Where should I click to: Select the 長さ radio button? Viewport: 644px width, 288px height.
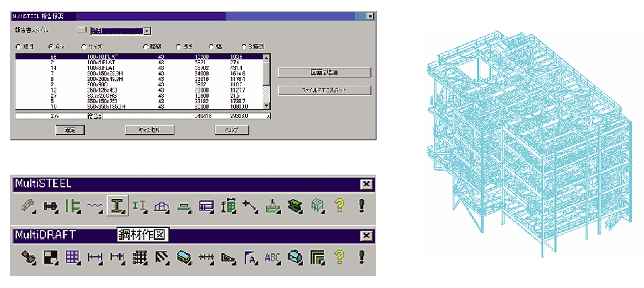[179, 47]
